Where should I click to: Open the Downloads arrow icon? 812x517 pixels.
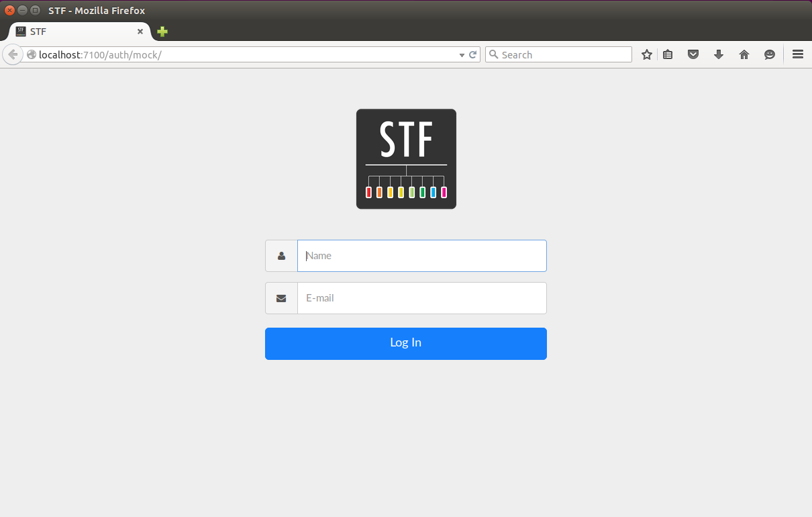719,55
